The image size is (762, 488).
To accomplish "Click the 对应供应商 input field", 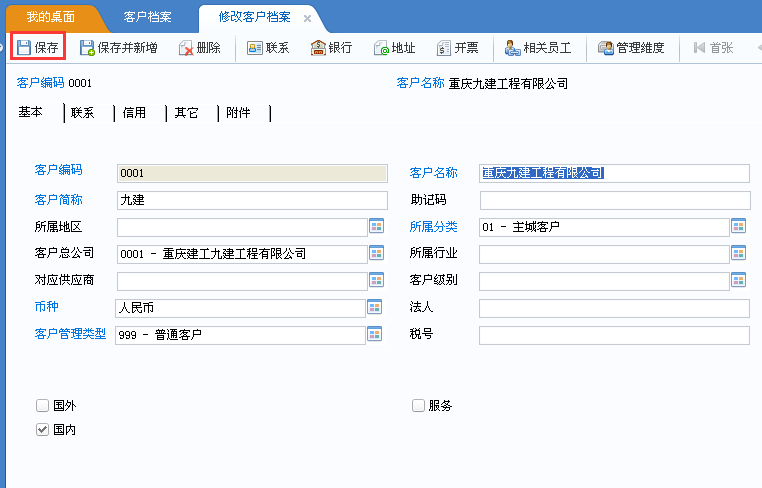I will (242, 281).
